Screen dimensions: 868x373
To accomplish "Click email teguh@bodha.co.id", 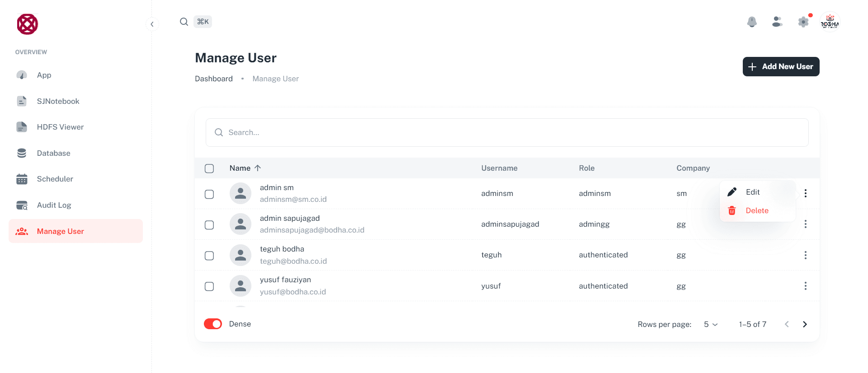I will tap(293, 261).
